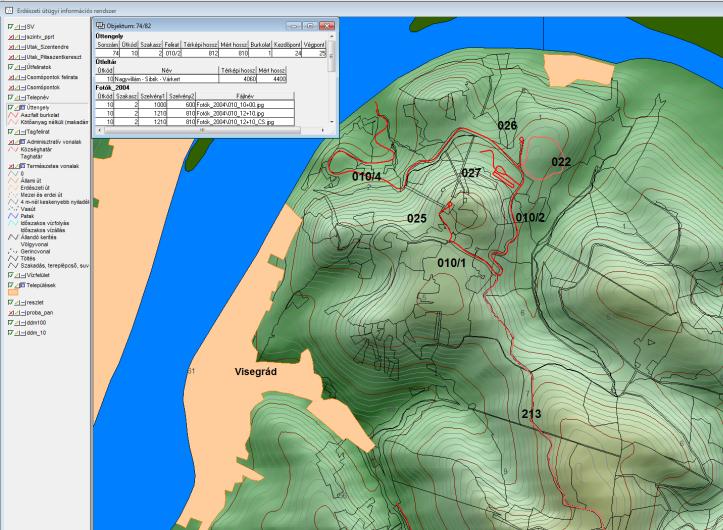Click the Aszfalt burkolat red line symbol

tap(13, 115)
